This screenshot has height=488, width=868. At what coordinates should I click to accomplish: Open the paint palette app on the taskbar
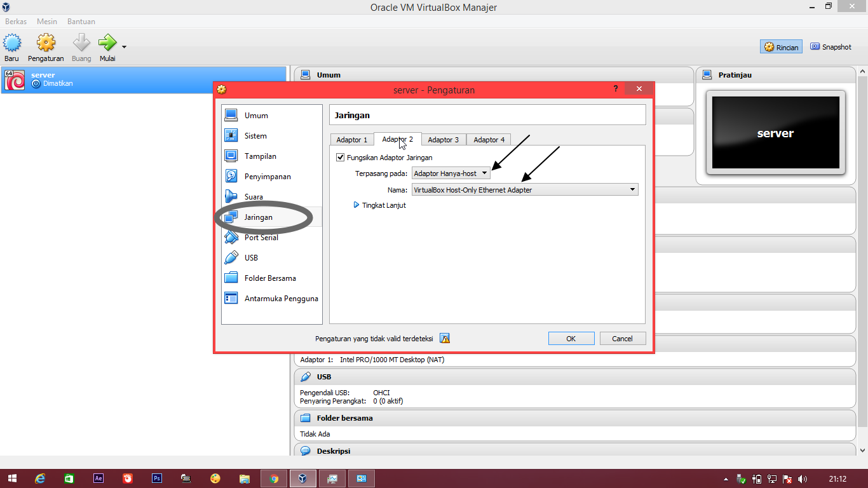[215, 478]
